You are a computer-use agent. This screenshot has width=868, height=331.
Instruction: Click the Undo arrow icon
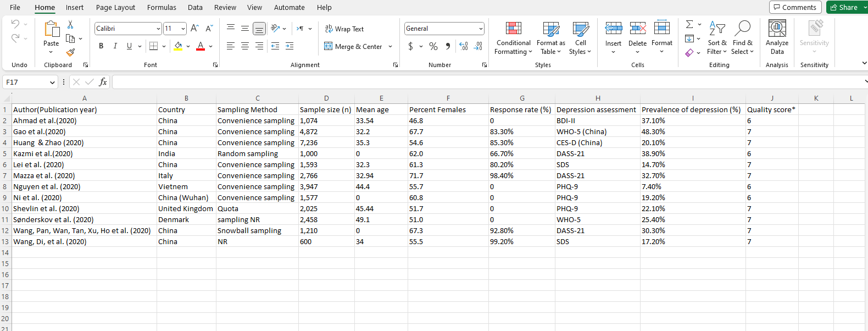pyautogui.click(x=15, y=24)
